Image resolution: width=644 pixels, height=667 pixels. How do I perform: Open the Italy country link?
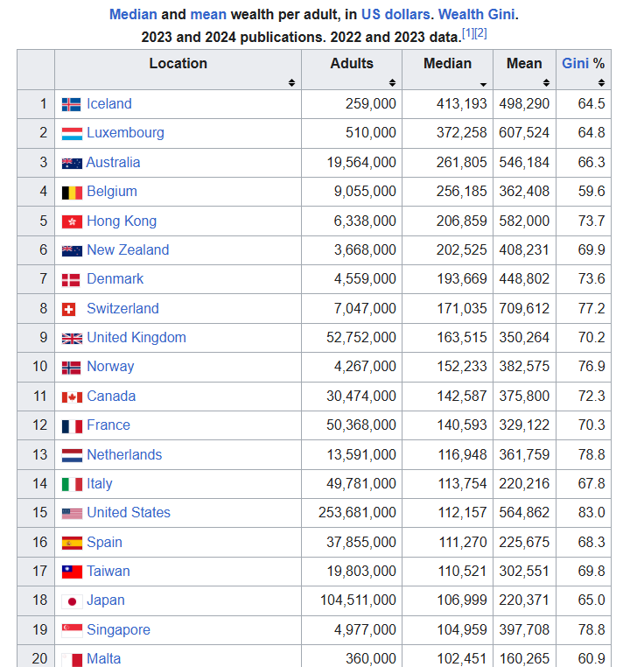[100, 484]
